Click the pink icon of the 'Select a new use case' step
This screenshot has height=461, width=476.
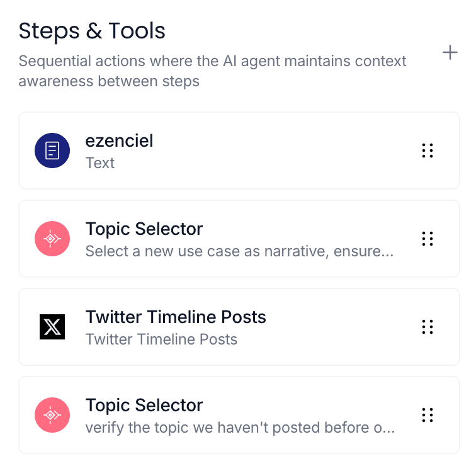tap(52, 239)
